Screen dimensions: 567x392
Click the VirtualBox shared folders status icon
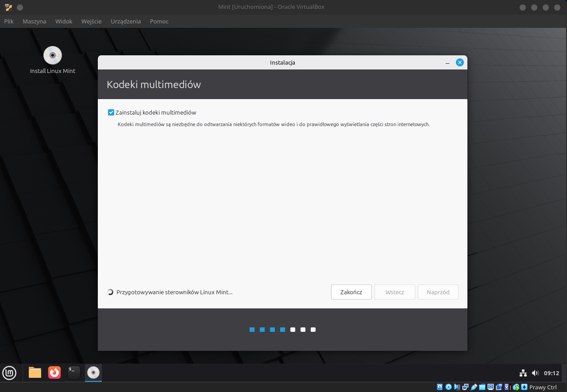click(482, 387)
